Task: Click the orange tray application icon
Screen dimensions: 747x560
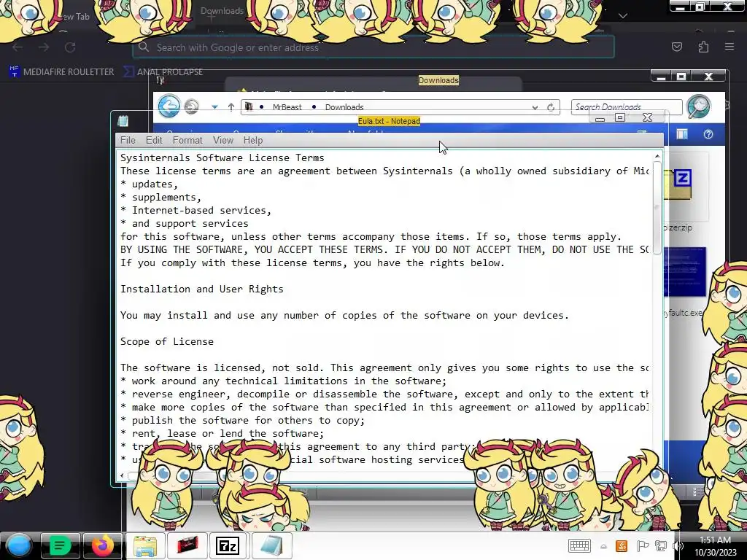Action: [x=622, y=546]
